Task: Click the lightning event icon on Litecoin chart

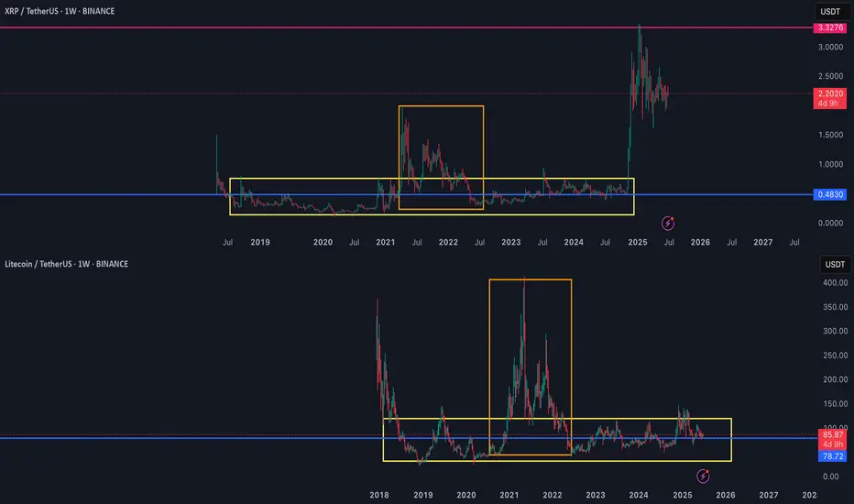Action: 703,477
